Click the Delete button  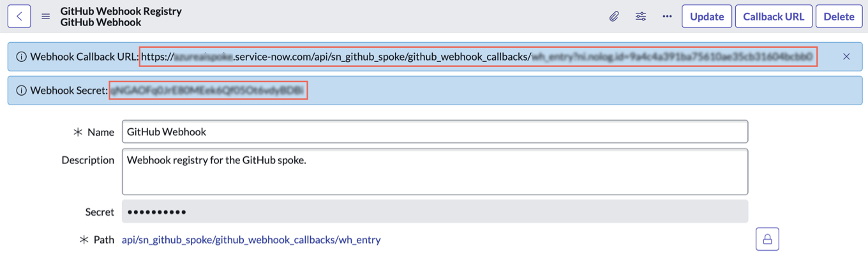pos(839,17)
